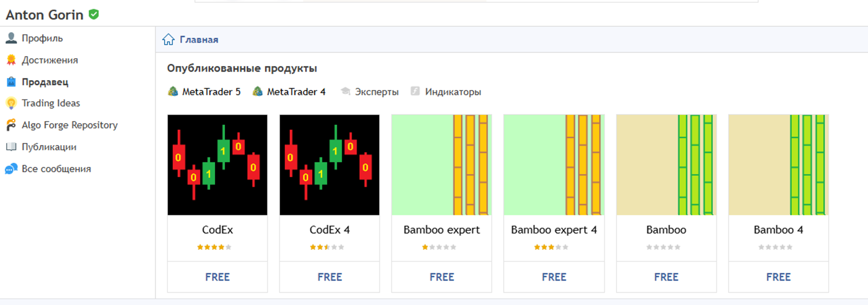The width and height of the screenshot is (868, 305).
Task: Open the Bamboo expert product image
Action: click(x=442, y=165)
